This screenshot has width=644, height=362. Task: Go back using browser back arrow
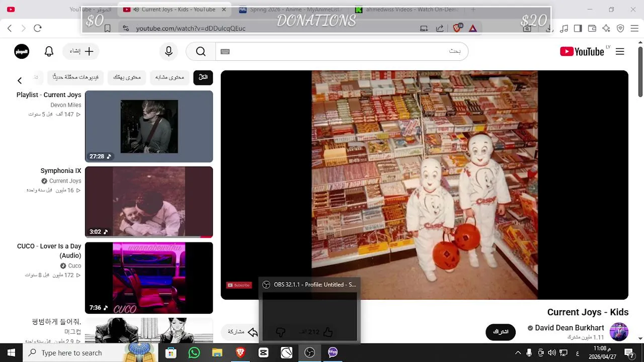(x=10, y=28)
